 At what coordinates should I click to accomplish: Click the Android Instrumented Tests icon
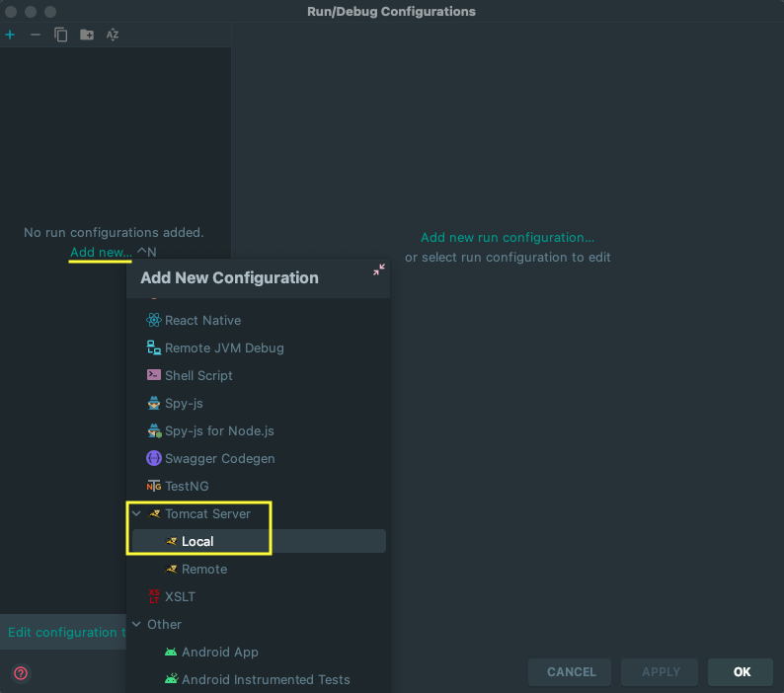pos(171,679)
